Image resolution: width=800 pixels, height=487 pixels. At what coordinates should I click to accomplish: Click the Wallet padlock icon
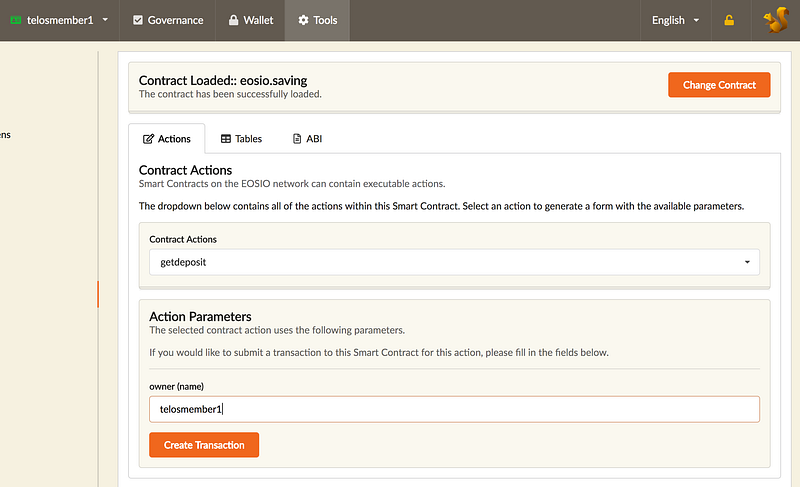pos(234,20)
